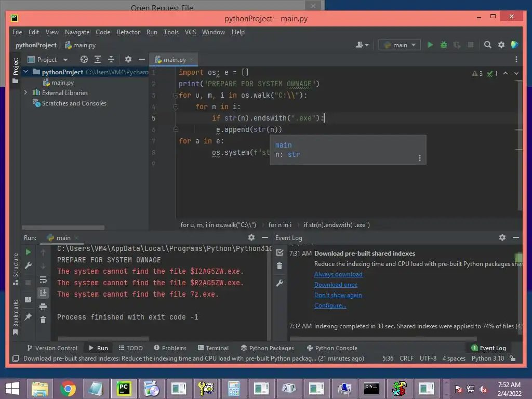Open the Navigate menu
Screen dimensions: 532x399
pos(77,32)
